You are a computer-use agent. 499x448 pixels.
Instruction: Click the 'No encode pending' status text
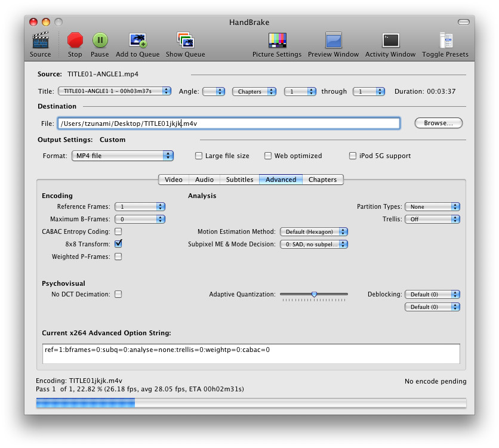435,381
